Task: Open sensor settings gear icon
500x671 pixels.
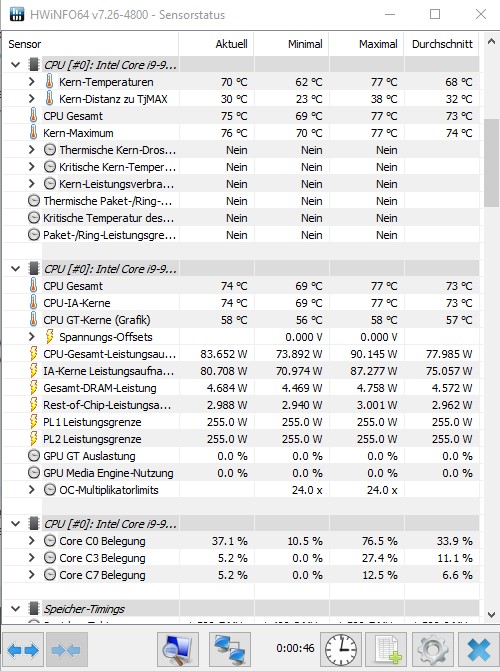Action: click(433, 650)
